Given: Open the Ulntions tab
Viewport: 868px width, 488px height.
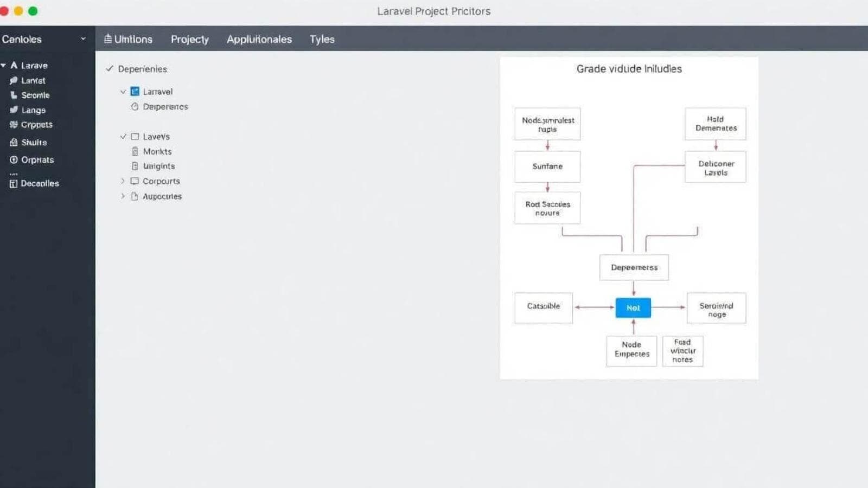Looking at the screenshot, I should tap(128, 39).
